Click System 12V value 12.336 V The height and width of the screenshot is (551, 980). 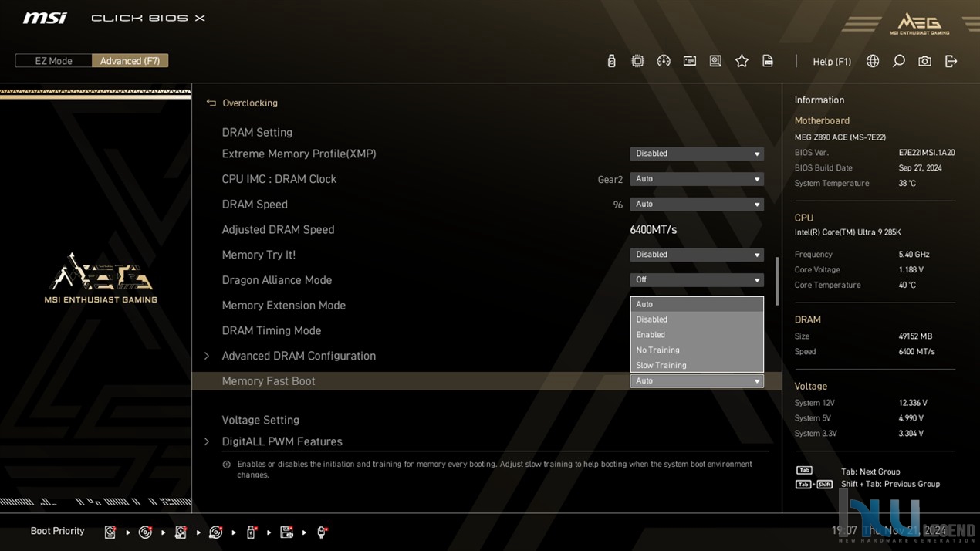(x=914, y=403)
